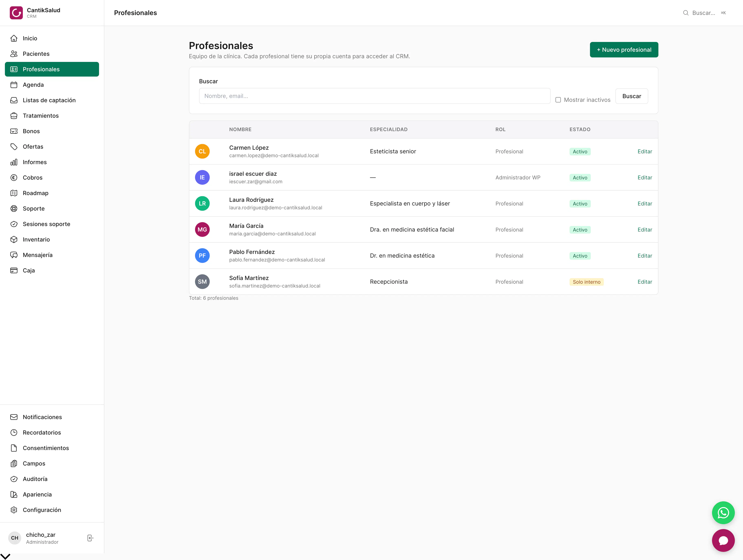Open Sesiones soporte menu item
Screen dimensions: 743x560
pos(52,224)
